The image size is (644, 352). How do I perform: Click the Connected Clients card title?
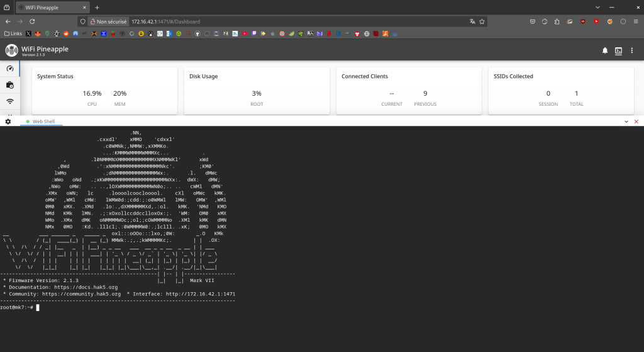click(x=365, y=76)
